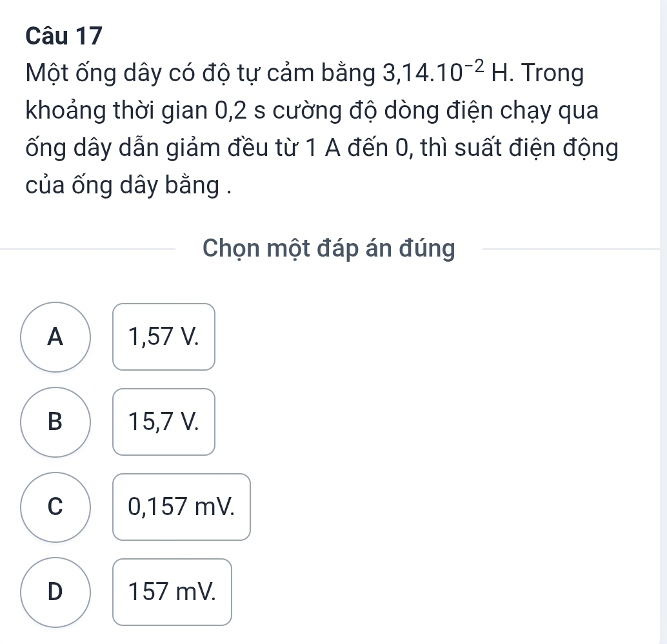
Task: Click the first question line about độ tự cảm
Action: [x=304, y=73]
